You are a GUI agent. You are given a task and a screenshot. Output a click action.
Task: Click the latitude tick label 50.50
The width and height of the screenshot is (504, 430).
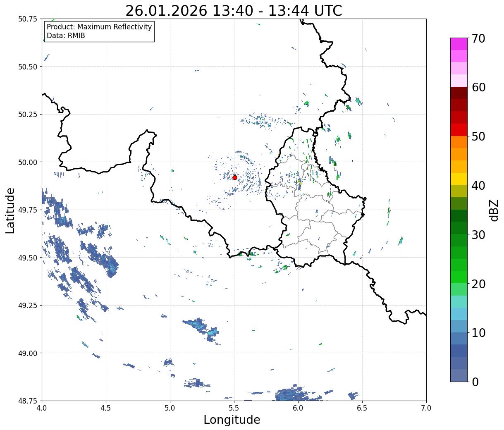[28, 67]
